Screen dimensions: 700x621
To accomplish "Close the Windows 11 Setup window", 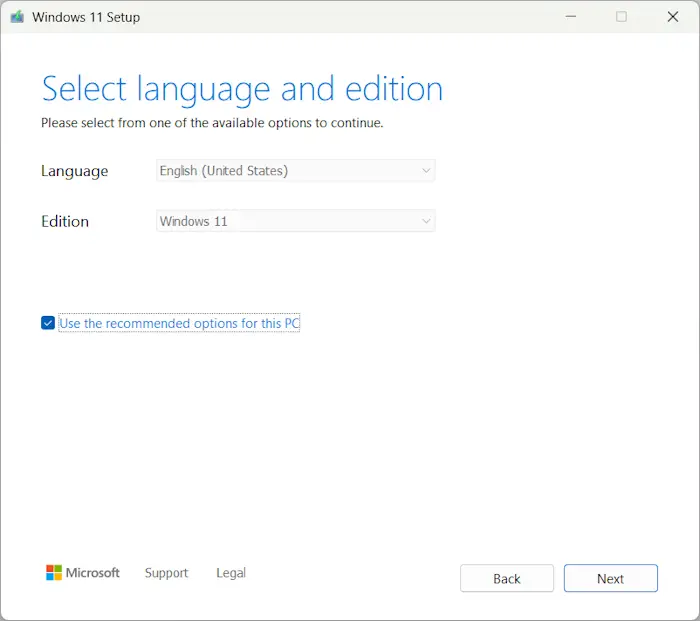I will pyautogui.click(x=672, y=17).
